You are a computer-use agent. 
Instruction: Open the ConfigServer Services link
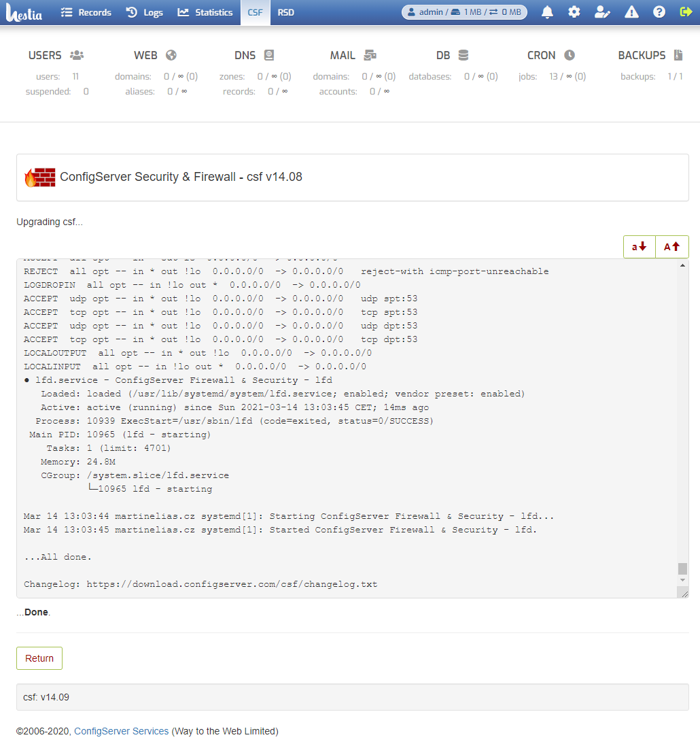coord(121,731)
